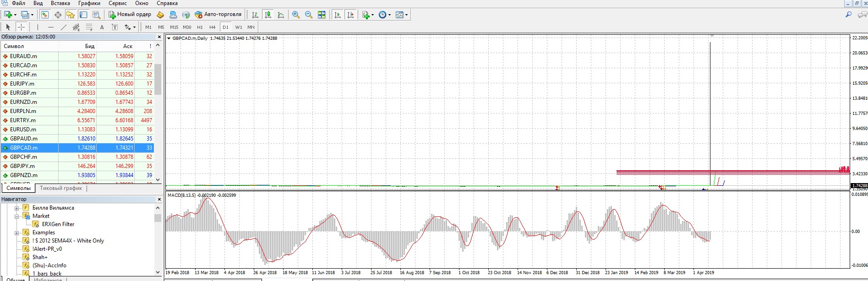The image size is (868, 281).
Task: Expand the Examples tree node
Action: (x=17, y=232)
